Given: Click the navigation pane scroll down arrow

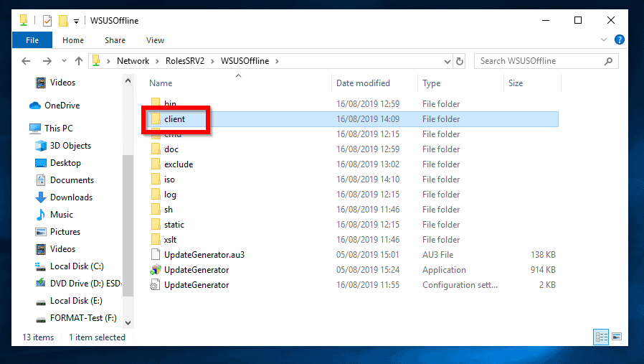Looking at the screenshot, I should click(128, 323).
